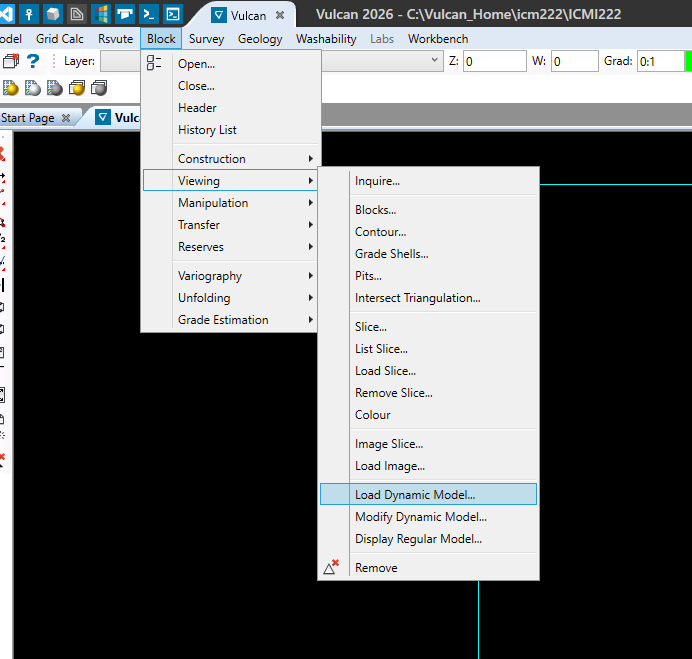This screenshot has height=659, width=692.
Task: Select List Slice... option
Action: coord(428,349)
